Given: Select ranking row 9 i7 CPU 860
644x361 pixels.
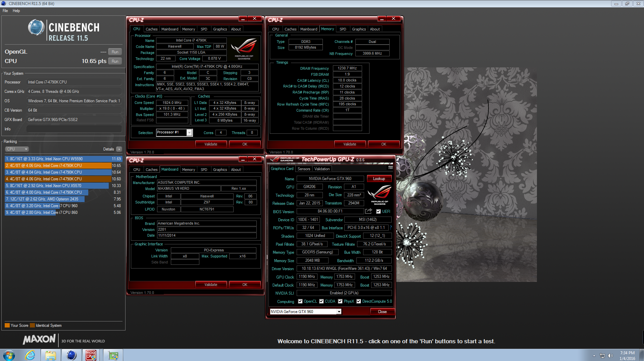Looking at the screenshot, I should (63, 213).
